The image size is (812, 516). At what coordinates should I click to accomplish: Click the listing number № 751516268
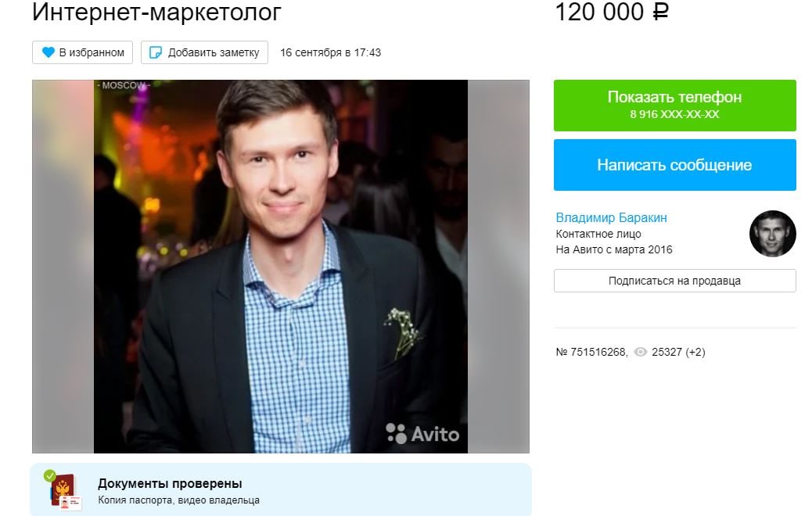pyautogui.click(x=592, y=352)
